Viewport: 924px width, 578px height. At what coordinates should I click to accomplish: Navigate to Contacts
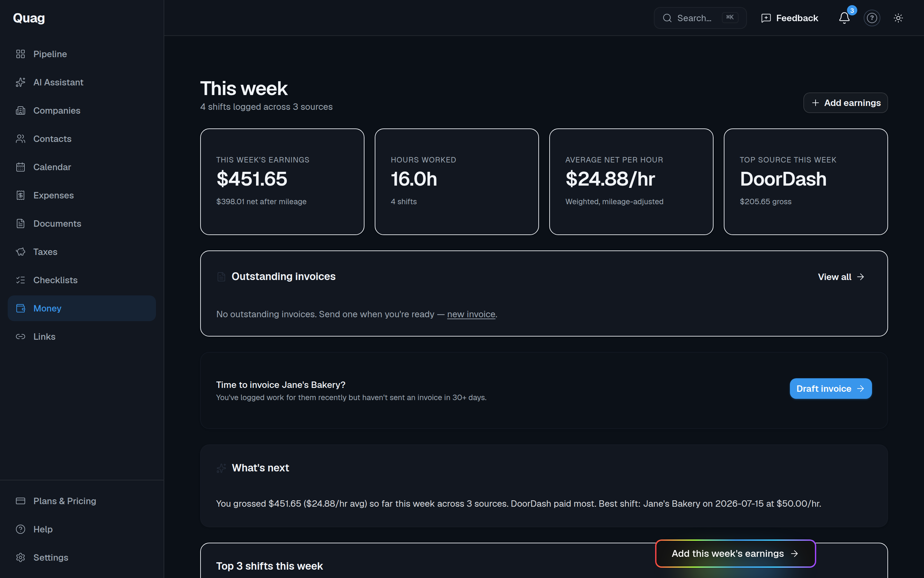[x=82, y=139]
